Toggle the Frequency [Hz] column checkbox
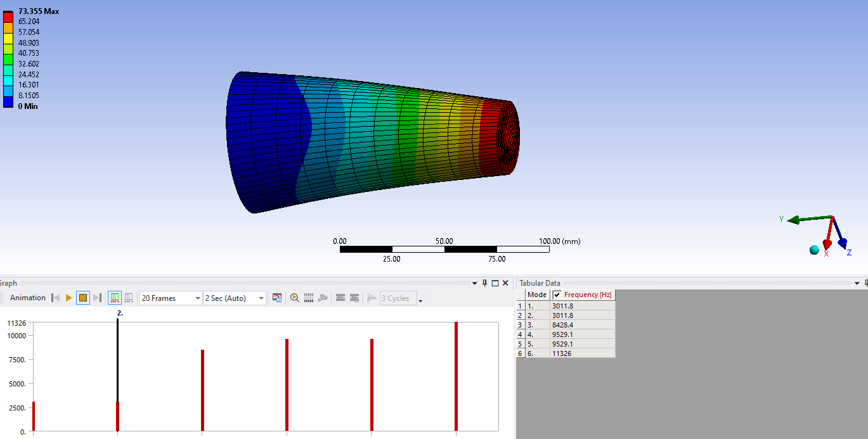The height and width of the screenshot is (439, 868). click(556, 294)
